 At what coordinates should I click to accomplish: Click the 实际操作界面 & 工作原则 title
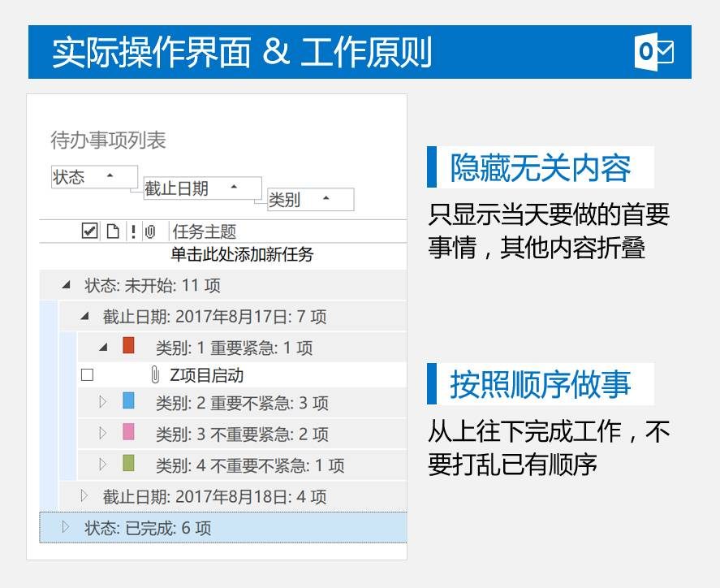(x=242, y=52)
